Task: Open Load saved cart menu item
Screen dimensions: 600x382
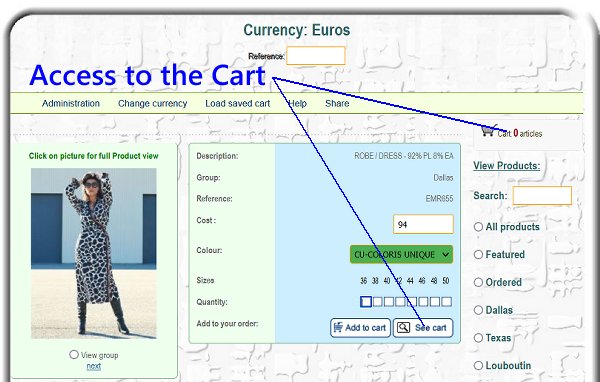Action: pos(238,103)
